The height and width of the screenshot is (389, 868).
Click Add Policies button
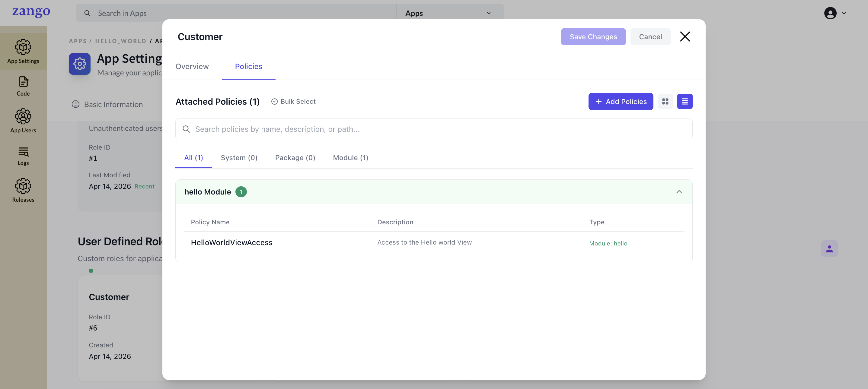[x=621, y=101]
